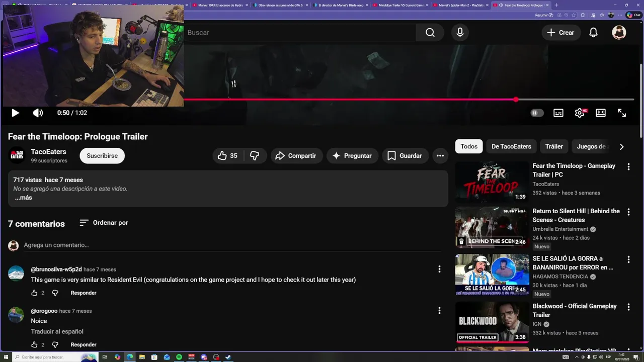Open the BANANIROU video thumbnail
644x362 pixels.
tap(492, 275)
